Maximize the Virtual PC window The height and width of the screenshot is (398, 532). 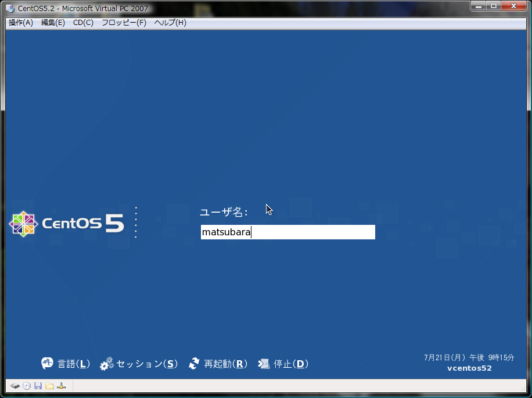pos(494,6)
